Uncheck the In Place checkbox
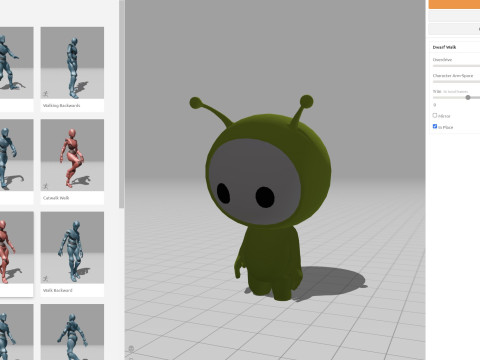This screenshot has height=360, width=480. tap(435, 126)
